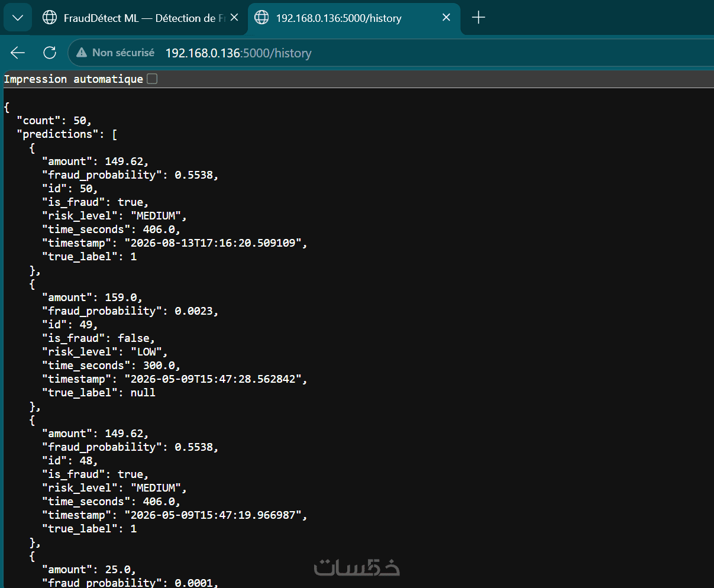Click the "is_fraud": false line
Viewport: 714px width, 588px height.
pyautogui.click(x=98, y=338)
